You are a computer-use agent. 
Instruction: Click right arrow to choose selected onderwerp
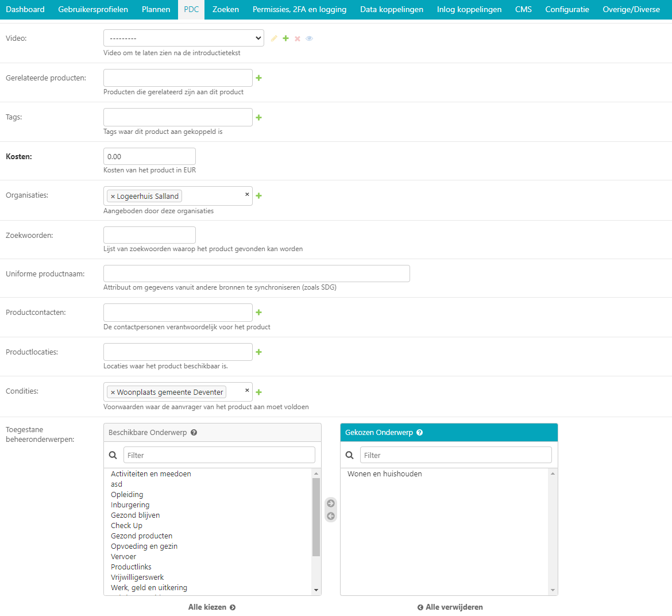[330, 503]
